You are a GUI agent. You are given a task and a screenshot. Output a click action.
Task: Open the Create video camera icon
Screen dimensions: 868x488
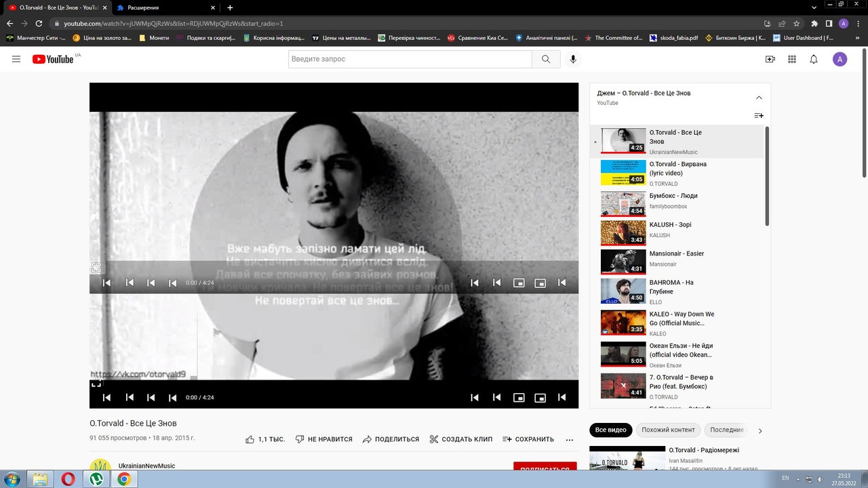coord(770,59)
